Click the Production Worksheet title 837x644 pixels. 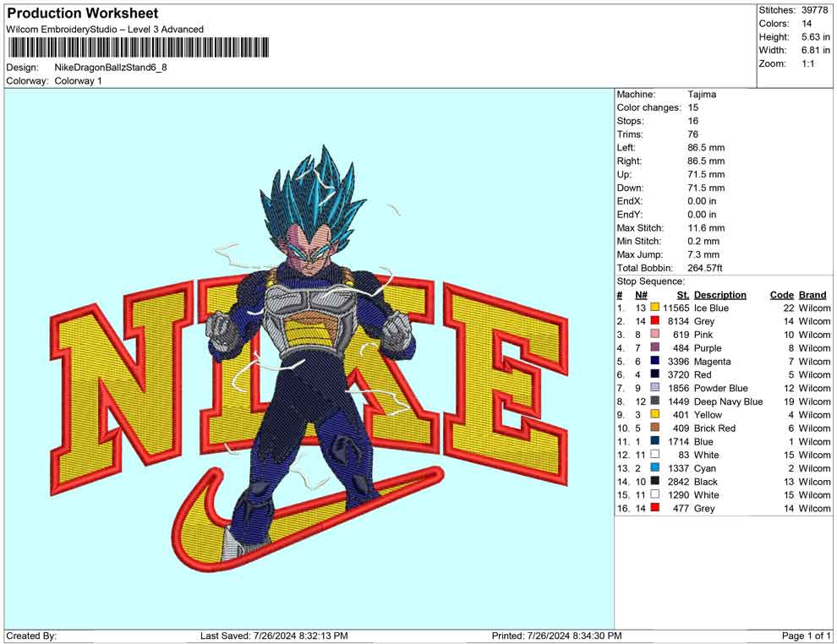coord(82,14)
